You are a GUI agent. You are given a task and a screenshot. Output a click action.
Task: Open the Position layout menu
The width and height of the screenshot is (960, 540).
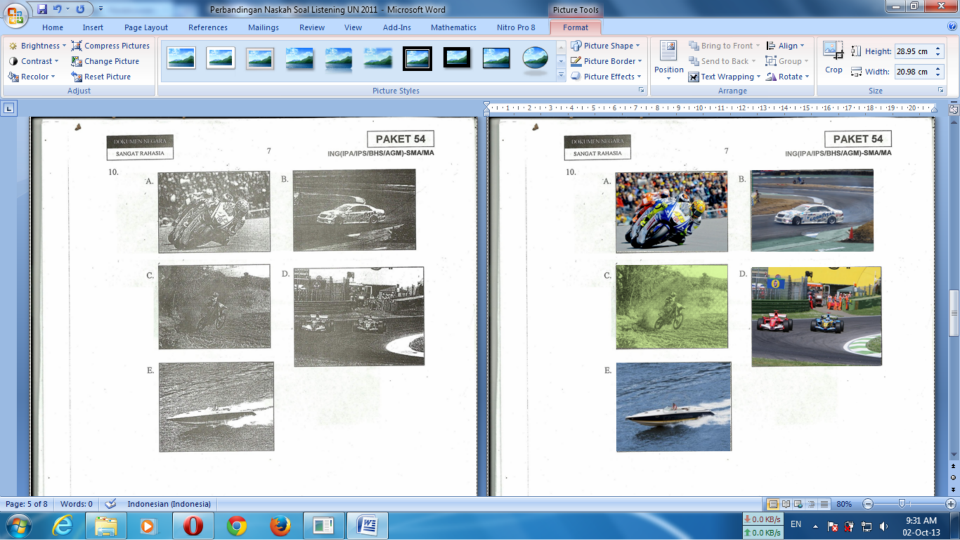click(x=668, y=61)
